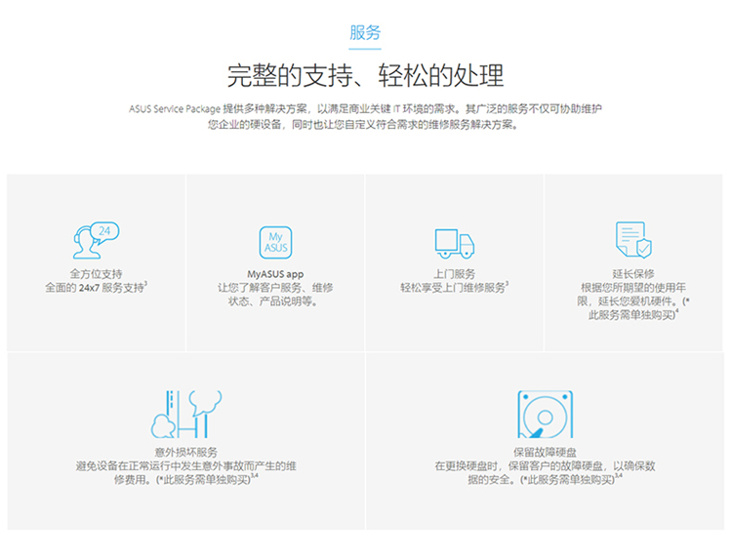The width and height of the screenshot is (732, 560).
Task: Click the 24x7 support headset icon
Action: coord(97,240)
